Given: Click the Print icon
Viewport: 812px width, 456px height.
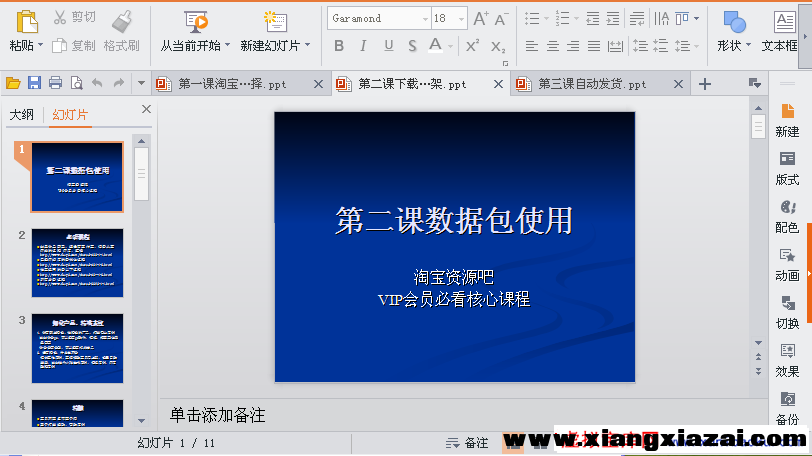Looking at the screenshot, I should tap(55, 83).
